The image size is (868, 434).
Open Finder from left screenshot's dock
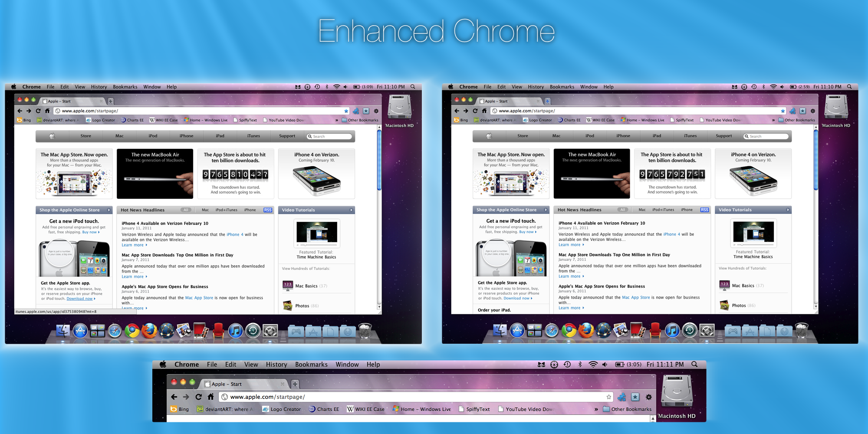[63, 331]
